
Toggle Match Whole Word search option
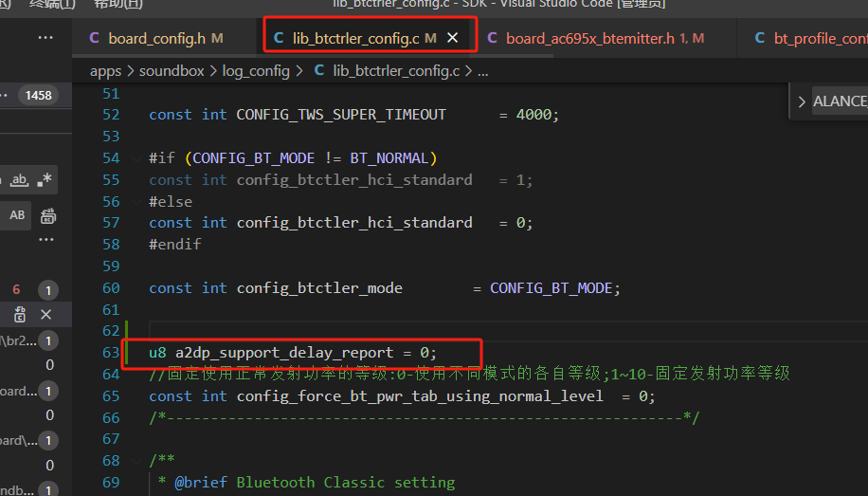point(19,179)
